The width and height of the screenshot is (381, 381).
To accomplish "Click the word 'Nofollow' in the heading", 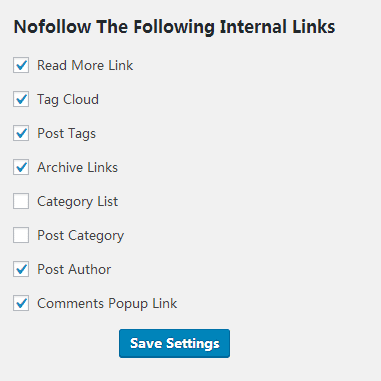I will pyautogui.click(x=52, y=27).
